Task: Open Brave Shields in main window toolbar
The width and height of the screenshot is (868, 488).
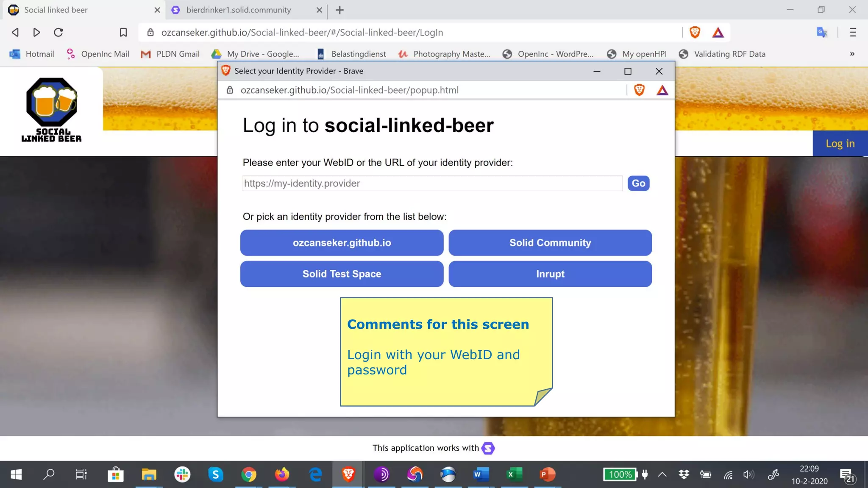Action: point(695,32)
